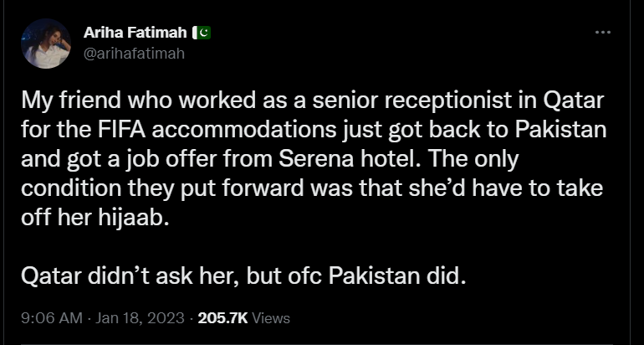644x345 pixels.
Task: Click the line 'Qatar didn't ask her, but ofc Pakistan did.'
Action: point(243,276)
